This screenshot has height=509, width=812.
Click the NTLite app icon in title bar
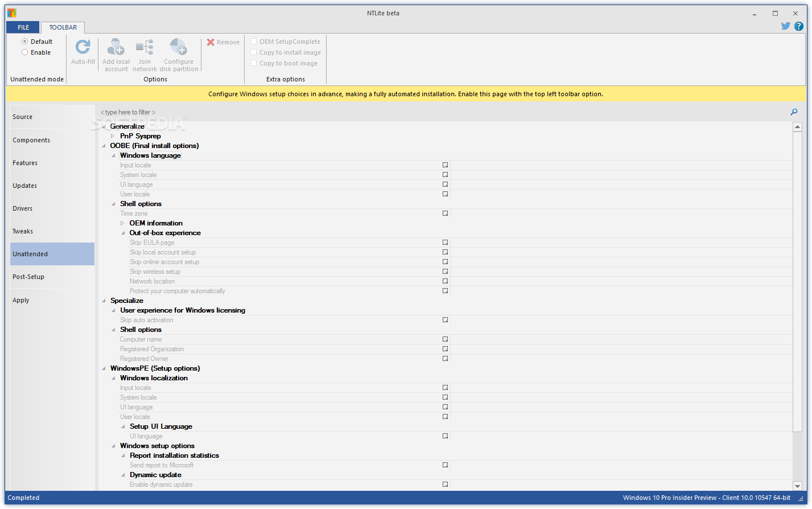11,13
